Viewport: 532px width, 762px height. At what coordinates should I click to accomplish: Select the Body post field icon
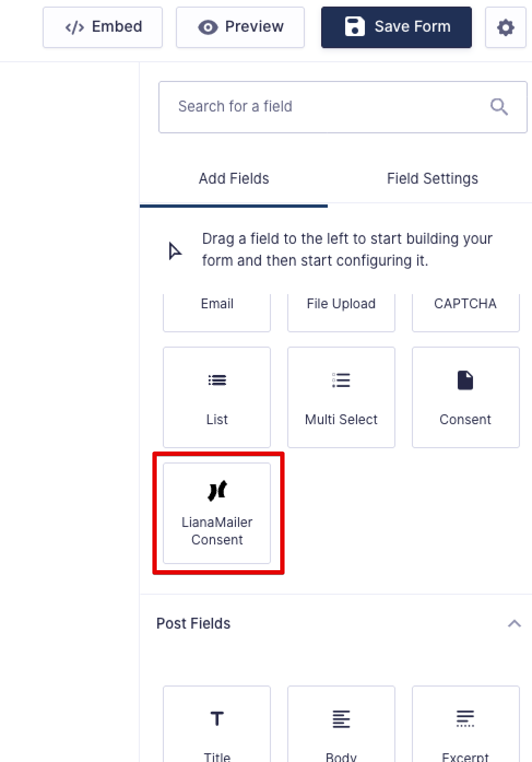[x=341, y=719]
